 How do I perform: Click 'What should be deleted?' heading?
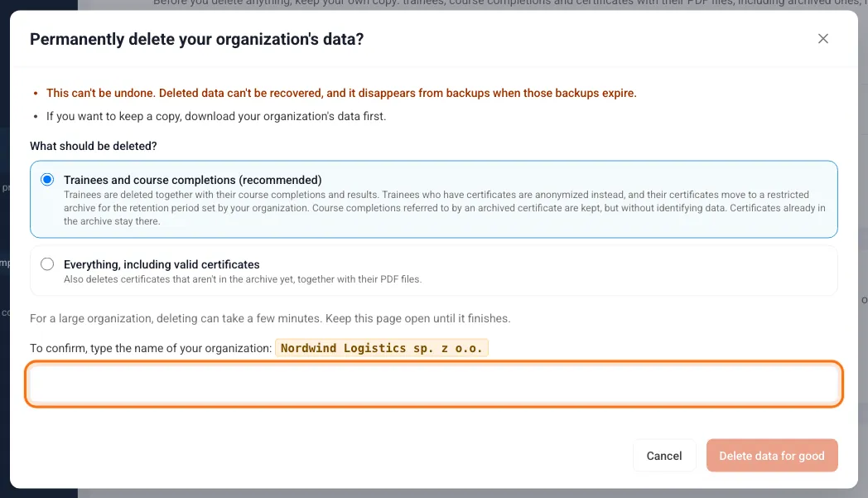pyautogui.click(x=94, y=146)
